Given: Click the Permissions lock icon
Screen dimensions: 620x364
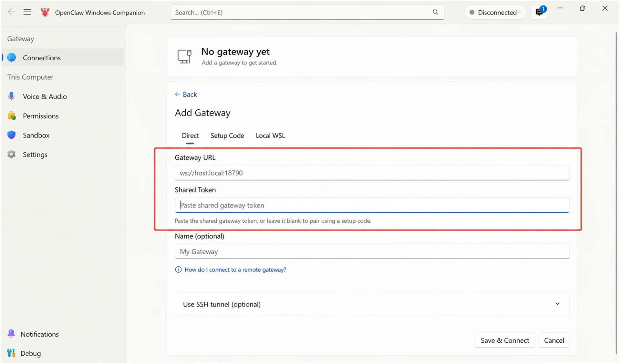Looking at the screenshot, I should pos(12,116).
